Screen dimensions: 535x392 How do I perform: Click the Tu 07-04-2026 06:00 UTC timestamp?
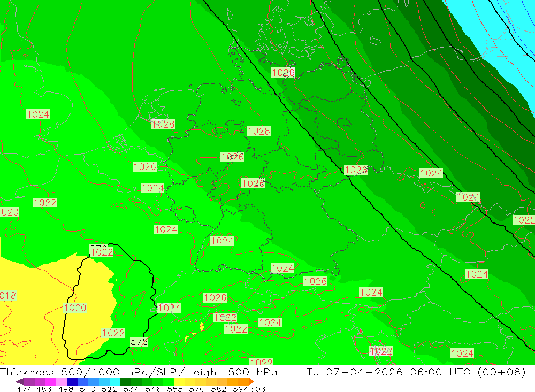tap(388, 372)
